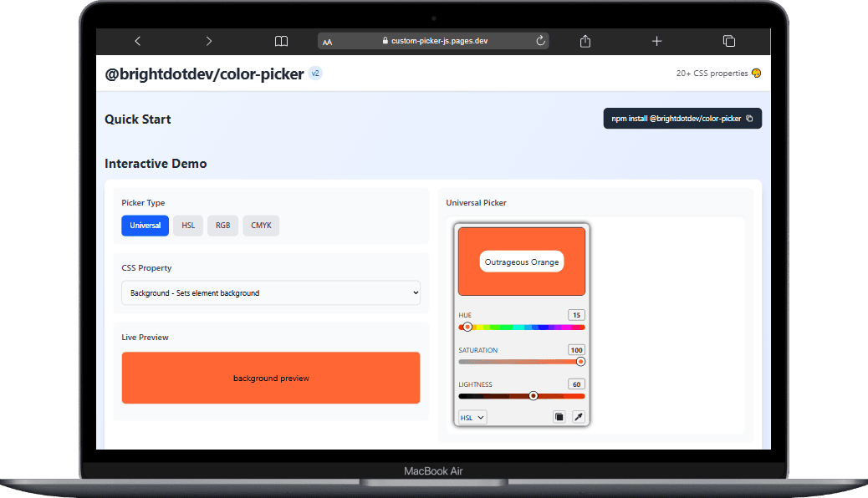Click the CSS Property label

tap(146, 268)
